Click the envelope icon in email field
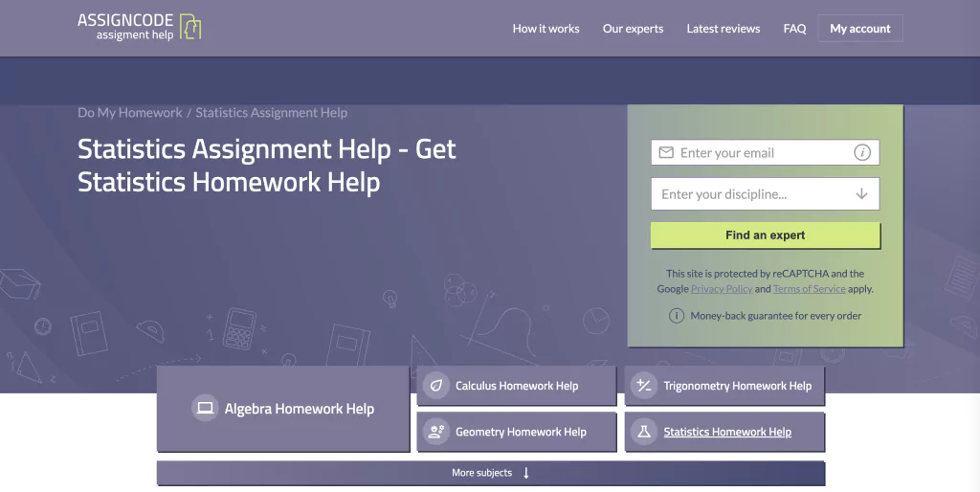The width and height of the screenshot is (980, 492). pyautogui.click(x=666, y=152)
